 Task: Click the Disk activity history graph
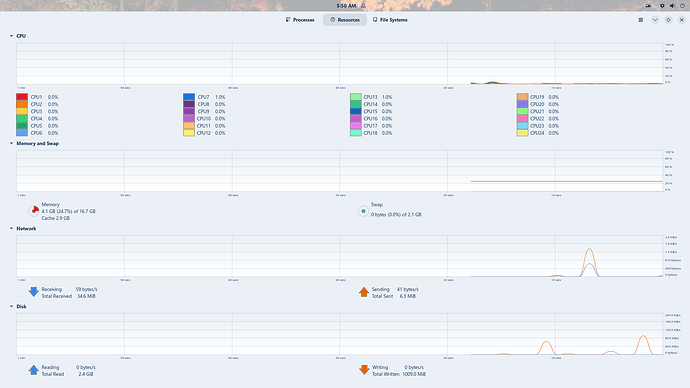[x=340, y=334]
